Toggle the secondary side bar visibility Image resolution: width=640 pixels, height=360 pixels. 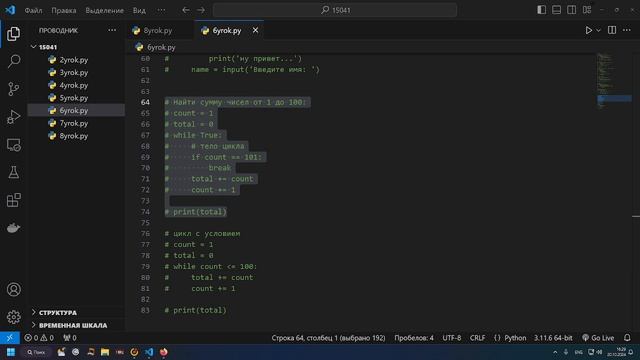coord(571,10)
